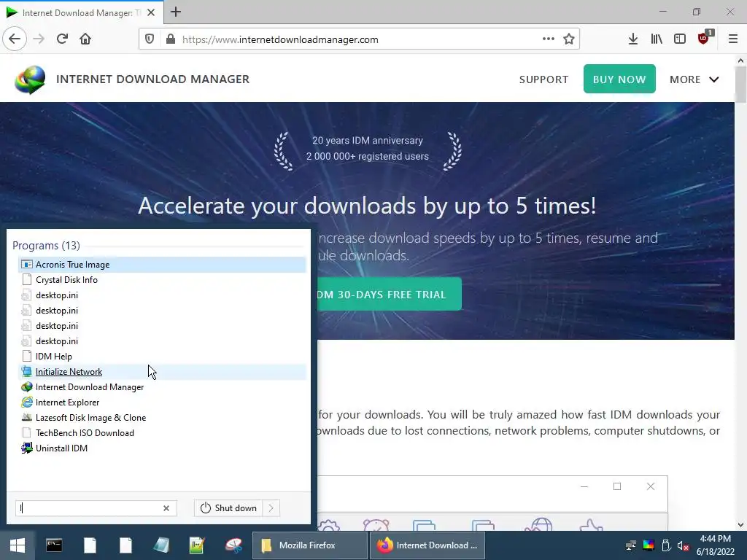Screen dimensions: 747x560
Task: Open Firefox hamburger menu
Action: 733,39
